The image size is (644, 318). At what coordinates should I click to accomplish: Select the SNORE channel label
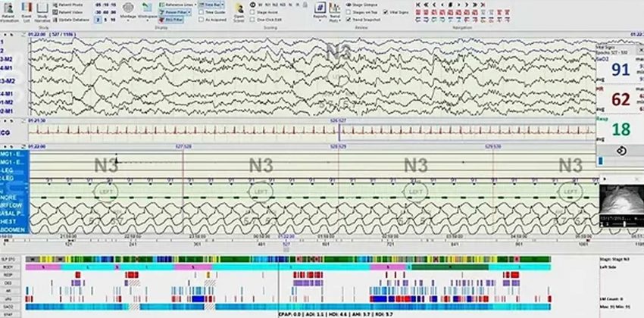(x=8, y=198)
